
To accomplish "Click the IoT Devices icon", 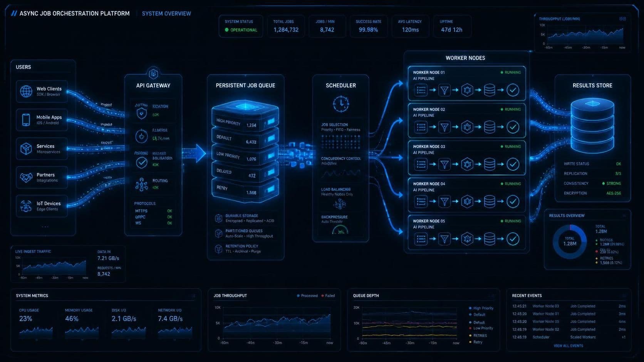I will pos(26,206).
